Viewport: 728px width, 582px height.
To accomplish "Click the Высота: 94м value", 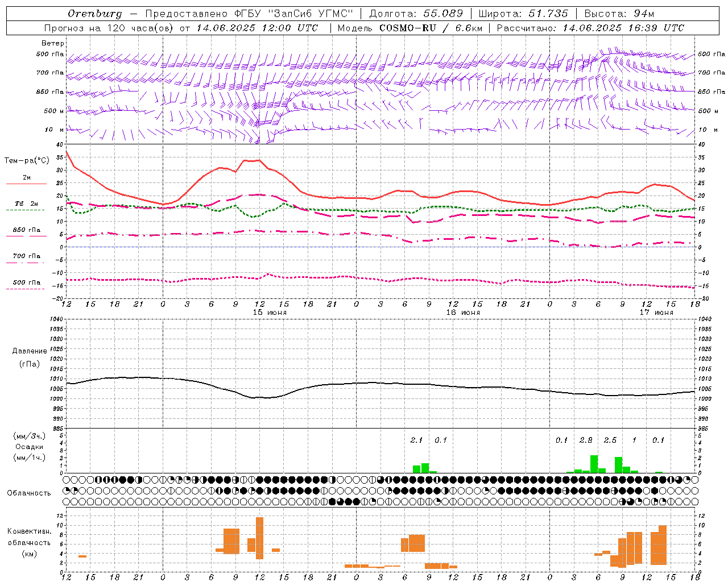I will [x=619, y=14].
